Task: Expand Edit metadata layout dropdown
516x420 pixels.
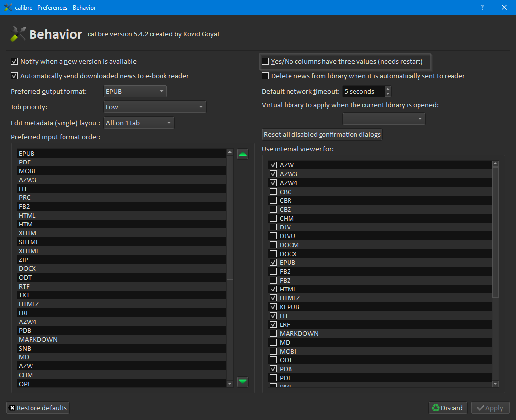Action: [x=139, y=123]
